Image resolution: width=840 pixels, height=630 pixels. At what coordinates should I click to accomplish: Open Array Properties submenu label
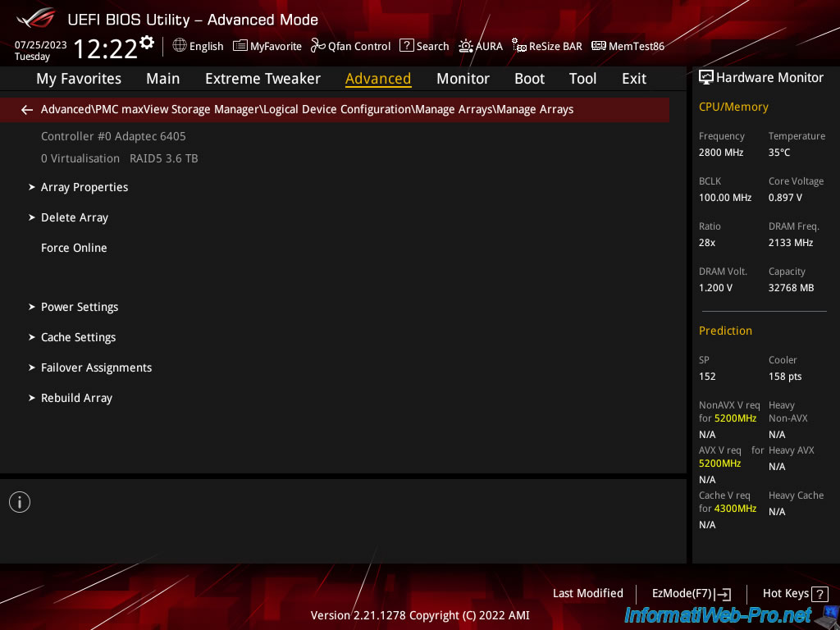[84, 188]
